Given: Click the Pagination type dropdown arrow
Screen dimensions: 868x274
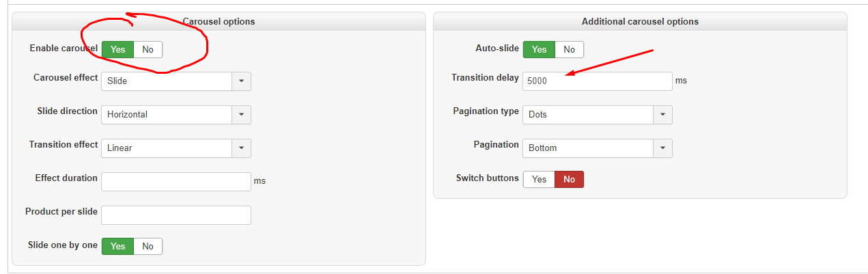Looking at the screenshot, I should tap(663, 114).
